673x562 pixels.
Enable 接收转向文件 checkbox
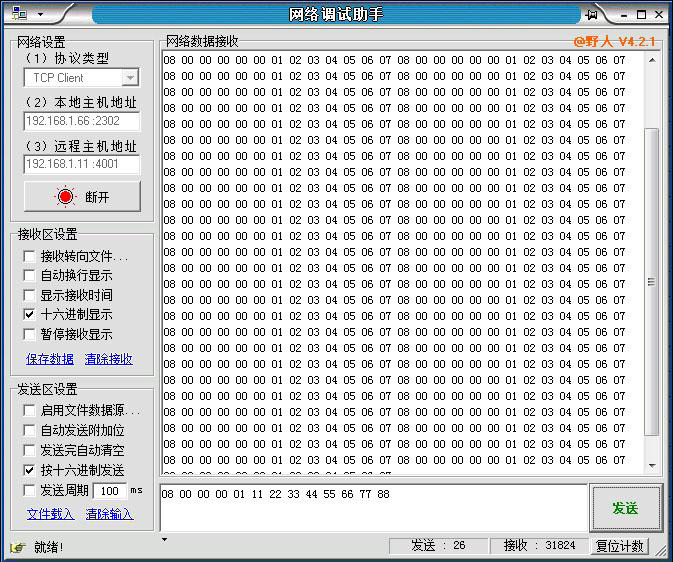pos(30,256)
